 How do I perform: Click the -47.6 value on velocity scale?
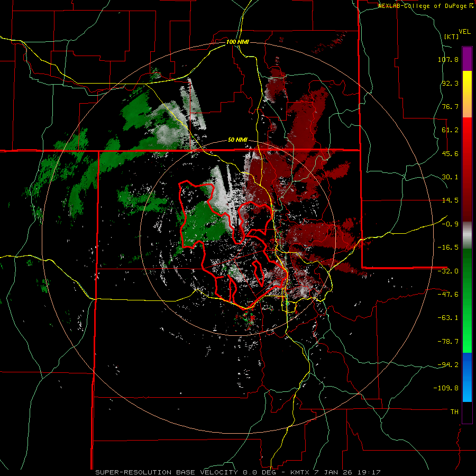(x=448, y=295)
